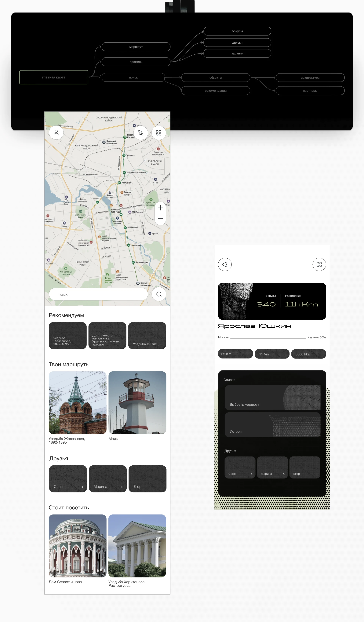Viewport: 364px width, 622px height.
Task: Click the Ельцин Центр map marker
Action: (122, 192)
